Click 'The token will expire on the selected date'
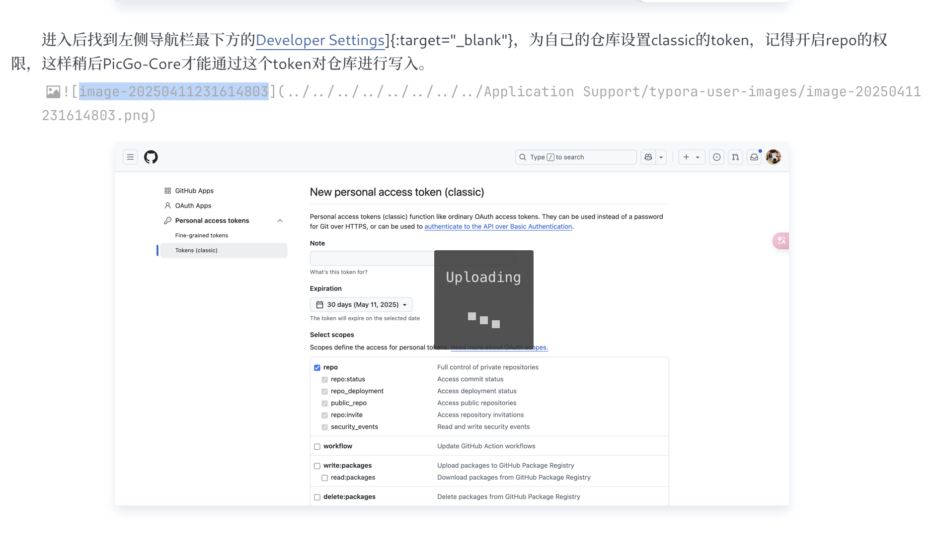Viewport: 936px width, 560px height. pyautogui.click(x=365, y=318)
